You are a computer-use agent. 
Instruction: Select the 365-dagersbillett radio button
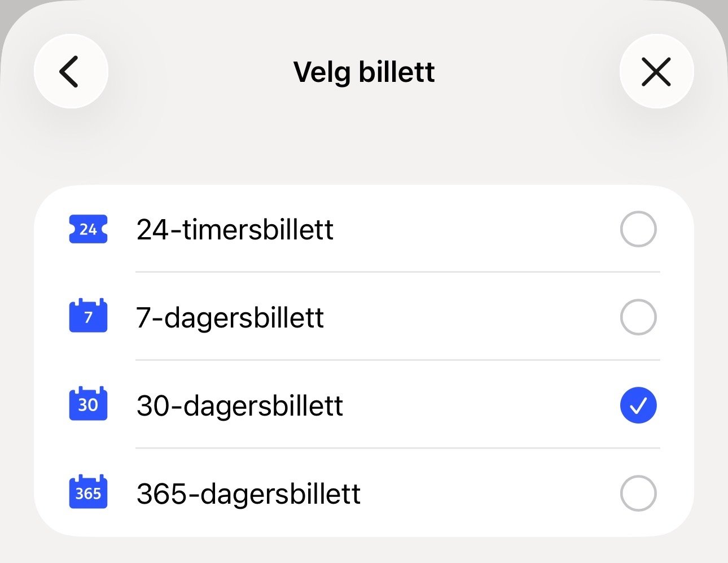pos(638,492)
